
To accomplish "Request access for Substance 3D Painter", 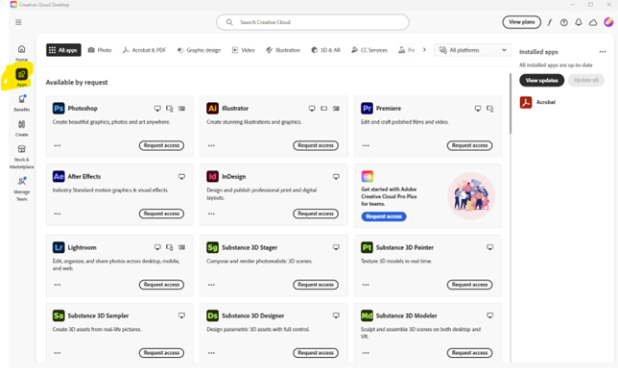I will [470, 285].
